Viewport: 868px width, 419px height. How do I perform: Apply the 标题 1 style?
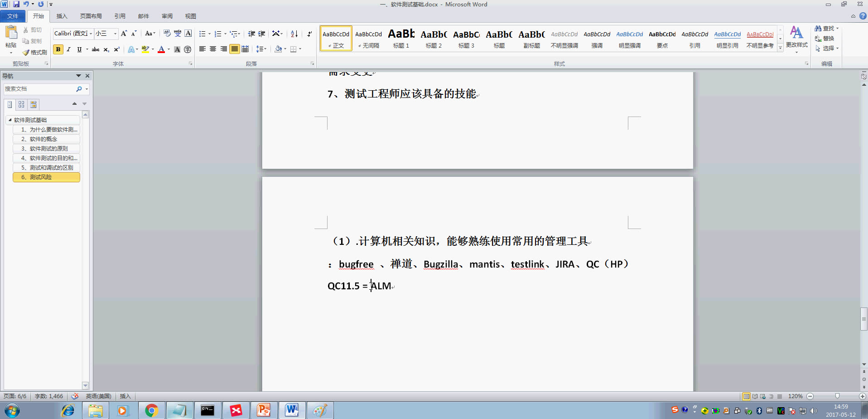coord(401,39)
